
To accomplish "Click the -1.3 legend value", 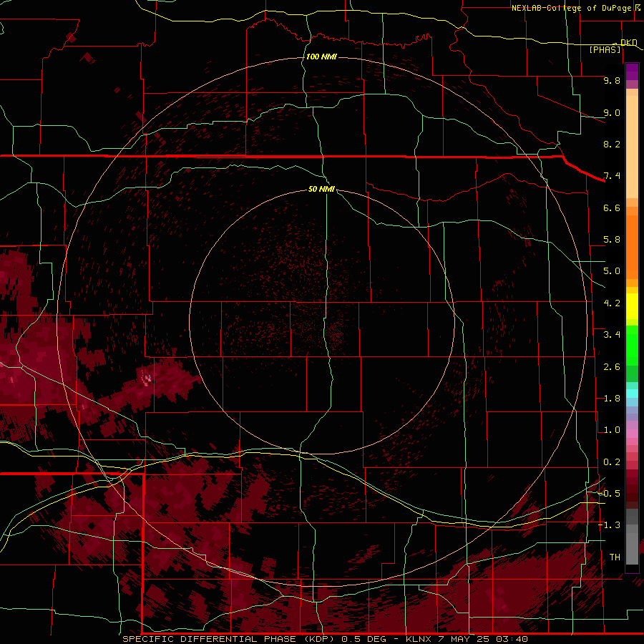I will [609, 525].
